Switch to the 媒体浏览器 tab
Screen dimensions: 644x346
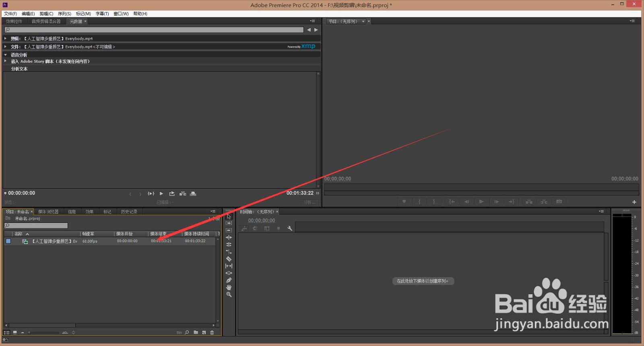[x=48, y=212]
